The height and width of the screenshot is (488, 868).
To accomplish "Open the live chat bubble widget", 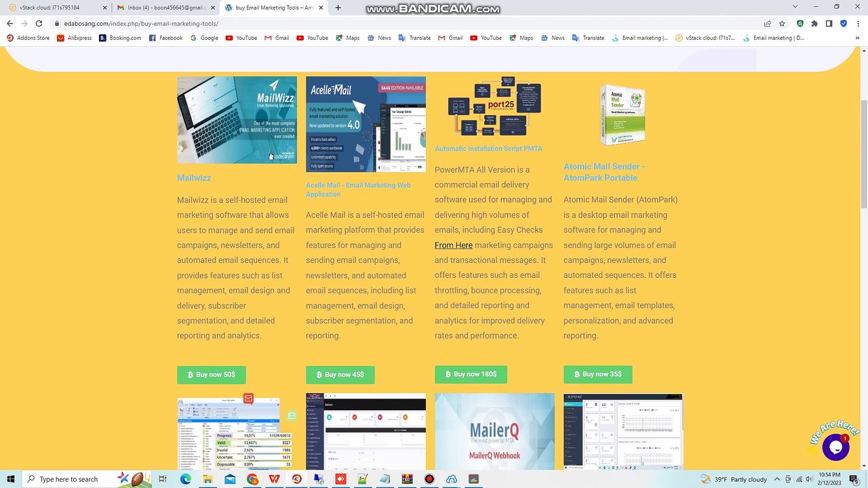I will 835,447.
